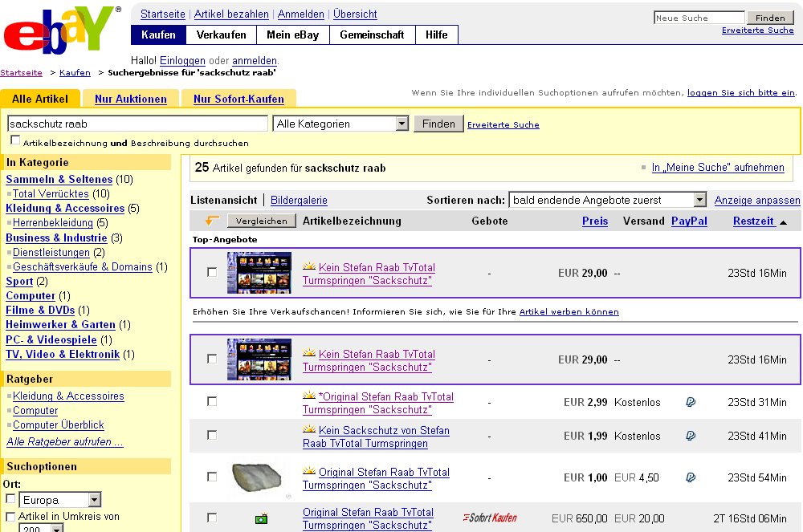Click the 'sackschutz raab' search field
Image resolution: width=803 pixels, height=532 pixels.
point(137,124)
